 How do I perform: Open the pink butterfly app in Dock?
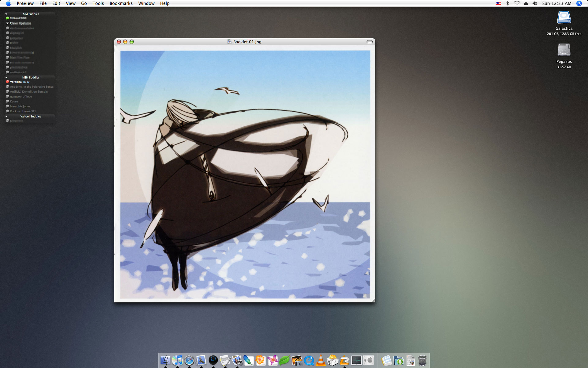coord(273,360)
